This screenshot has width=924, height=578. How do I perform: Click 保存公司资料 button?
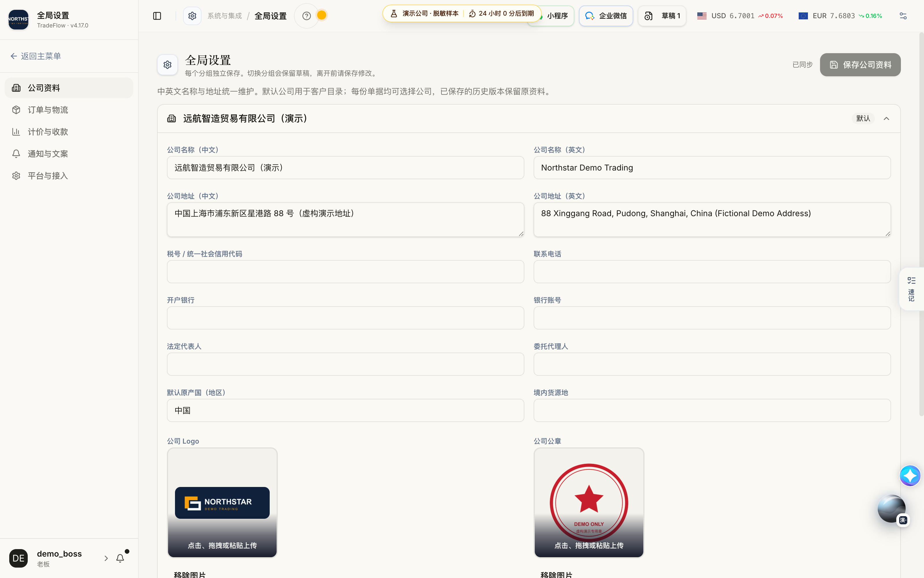pyautogui.click(x=860, y=65)
